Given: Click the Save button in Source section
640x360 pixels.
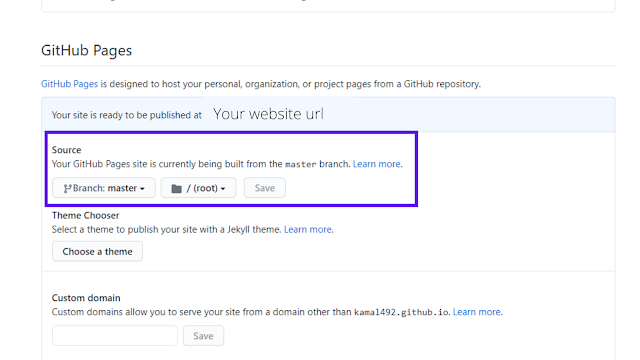Looking at the screenshot, I should 264,188.
